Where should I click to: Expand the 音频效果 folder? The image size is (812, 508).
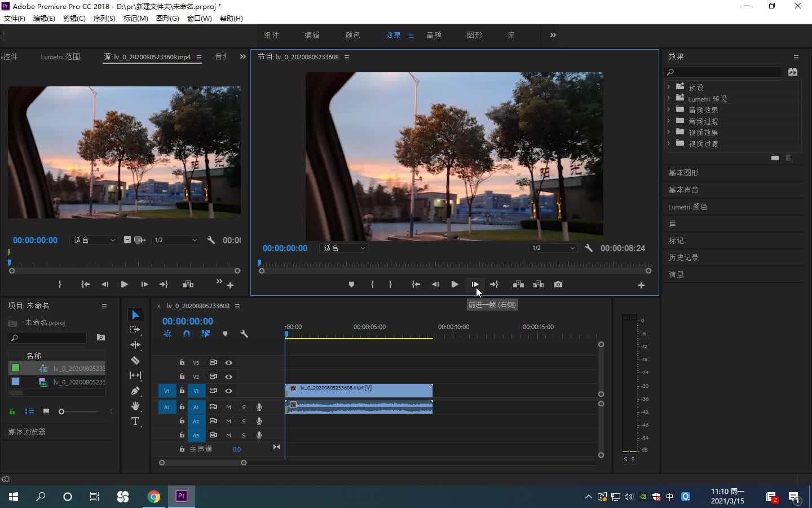click(x=669, y=110)
